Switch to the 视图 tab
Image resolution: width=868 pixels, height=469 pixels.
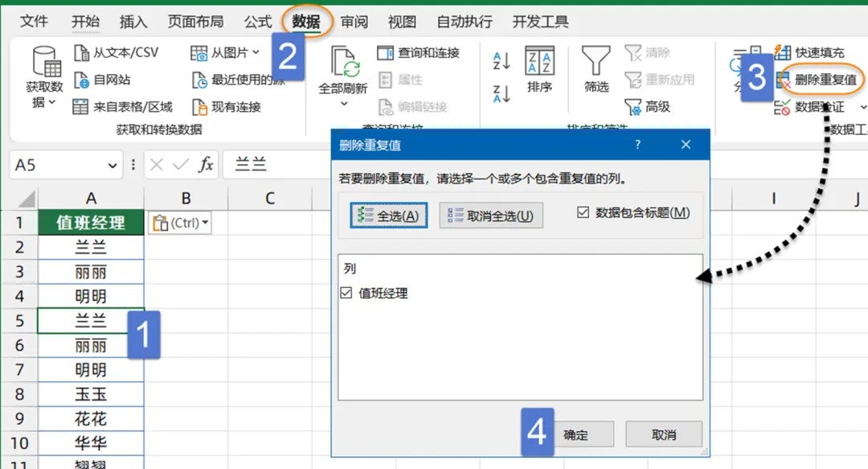point(402,22)
